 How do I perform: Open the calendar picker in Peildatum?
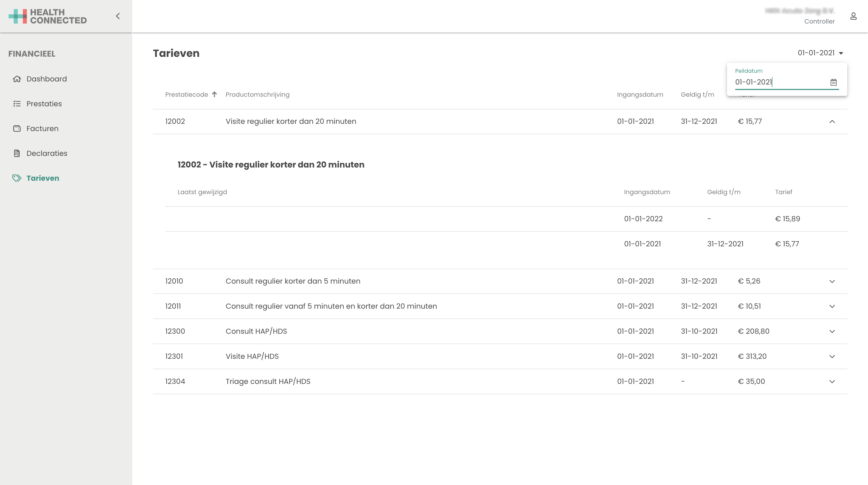(x=833, y=82)
